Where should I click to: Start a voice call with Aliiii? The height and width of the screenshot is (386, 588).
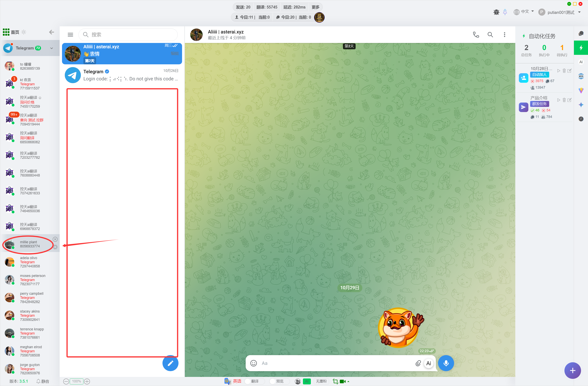point(476,35)
